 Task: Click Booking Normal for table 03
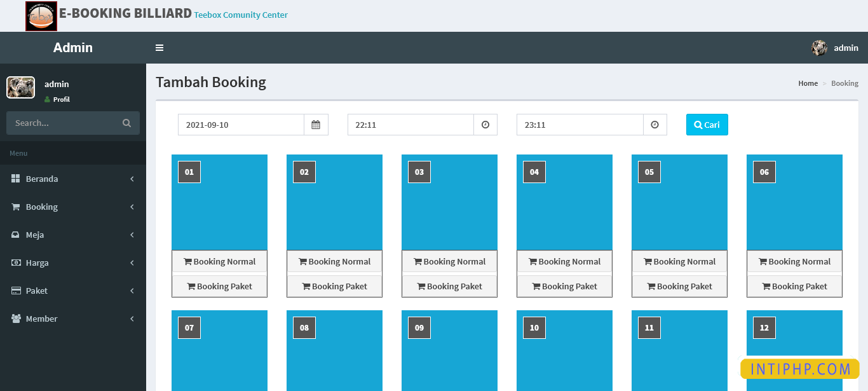pyautogui.click(x=449, y=261)
